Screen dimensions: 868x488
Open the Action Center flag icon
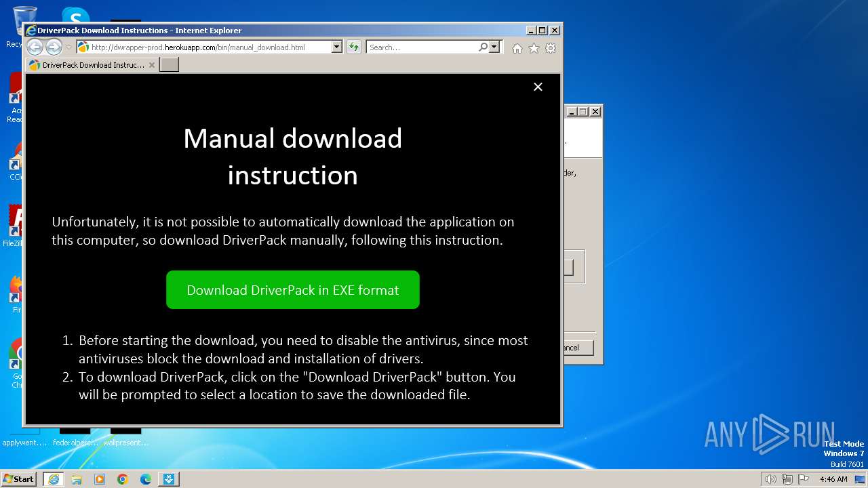click(804, 479)
